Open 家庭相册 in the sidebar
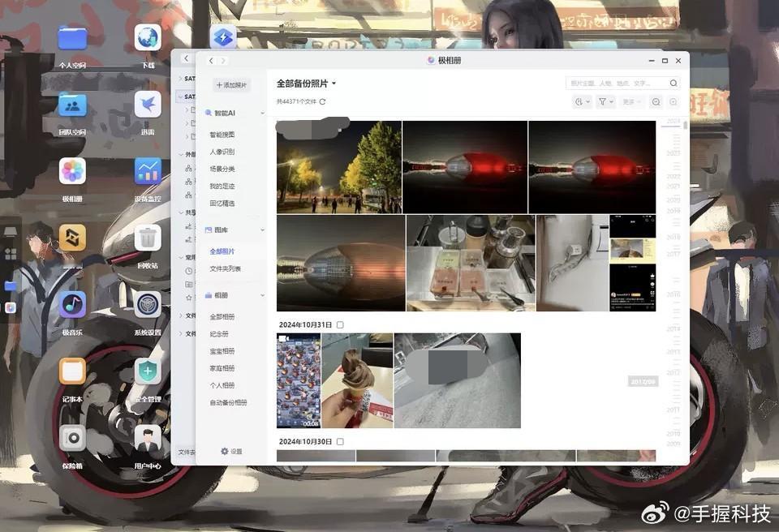The width and height of the screenshot is (779, 532). (222, 368)
